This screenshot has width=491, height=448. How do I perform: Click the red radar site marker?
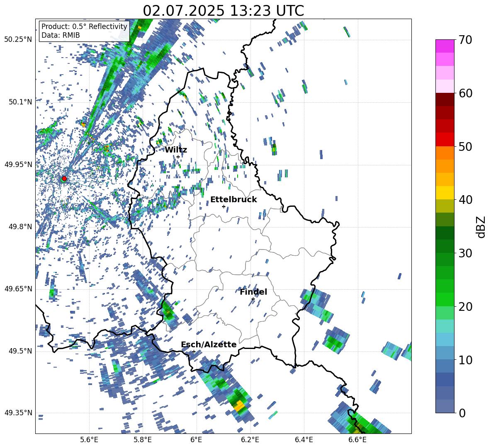pyautogui.click(x=64, y=178)
